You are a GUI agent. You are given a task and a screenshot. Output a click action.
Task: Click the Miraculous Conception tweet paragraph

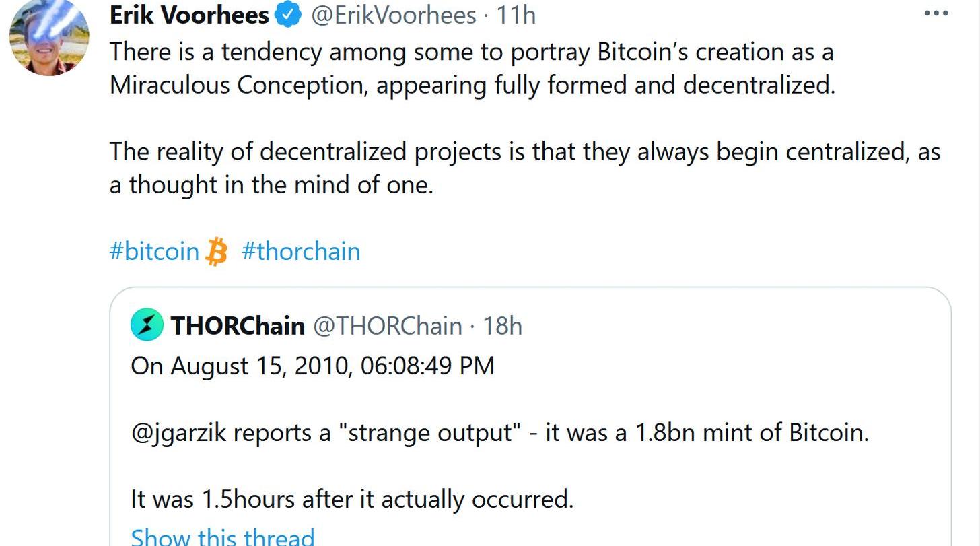[x=471, y=69]
